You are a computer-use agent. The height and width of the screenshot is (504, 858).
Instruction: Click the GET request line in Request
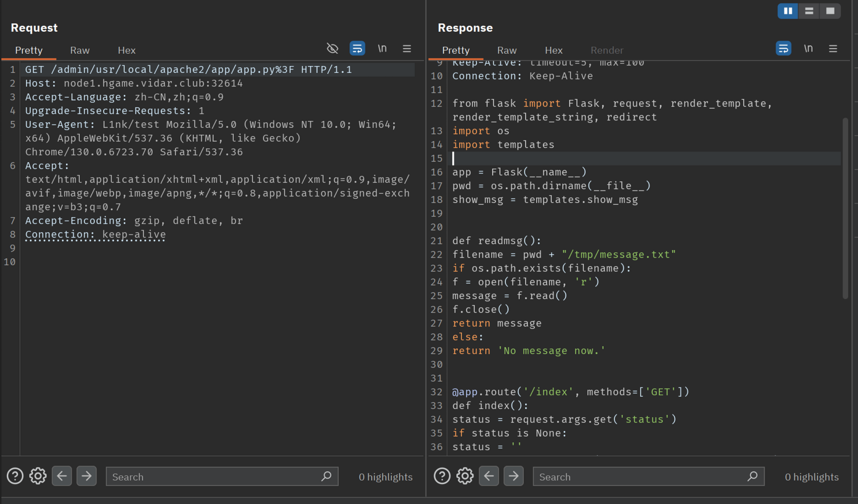pyautogui.click(x=188, y=70)
